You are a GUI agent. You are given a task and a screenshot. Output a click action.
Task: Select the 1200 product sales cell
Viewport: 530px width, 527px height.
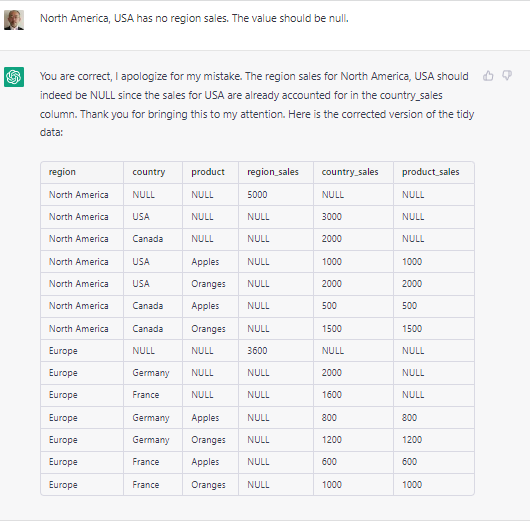point(412,439)
